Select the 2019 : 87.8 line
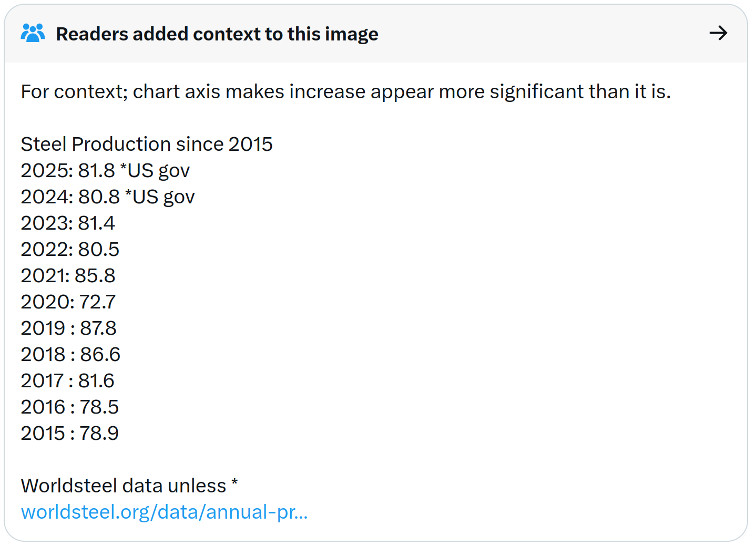The width and height of the screenshot is (756, 546). pos(68,328)
